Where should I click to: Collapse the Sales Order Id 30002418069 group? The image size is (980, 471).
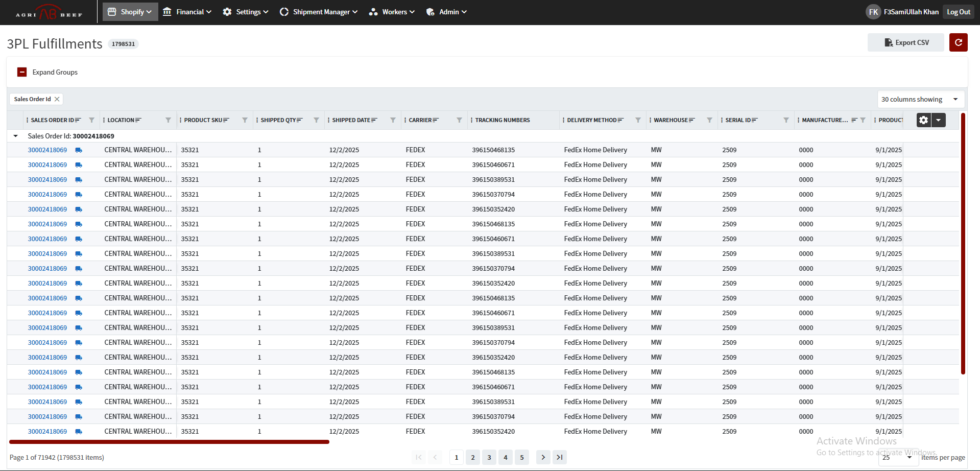(16, 136)
